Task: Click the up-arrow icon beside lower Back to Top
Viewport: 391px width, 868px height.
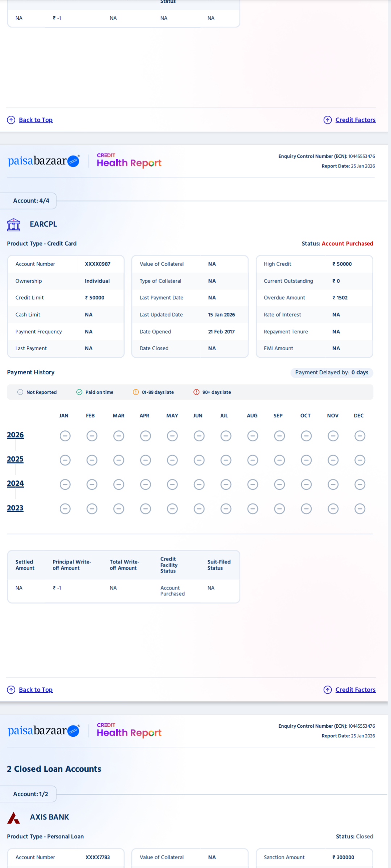Action: click(x=11, y=690)
